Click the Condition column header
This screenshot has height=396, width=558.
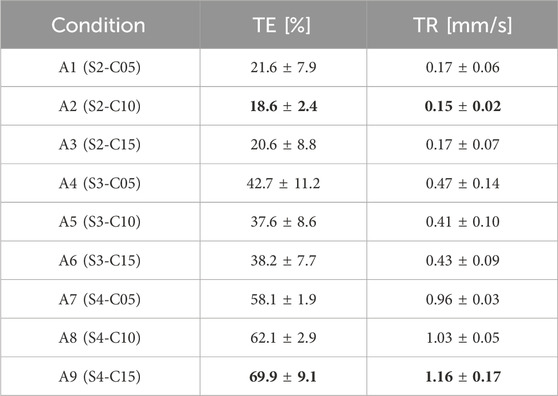(98, 26)
